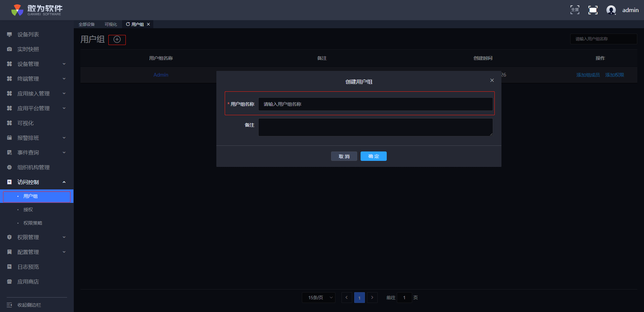The width and height of the screenshot is (644, 312).
Task: Click the add user group plus icon
Action: pyautogui.click(x=117, y=40)
